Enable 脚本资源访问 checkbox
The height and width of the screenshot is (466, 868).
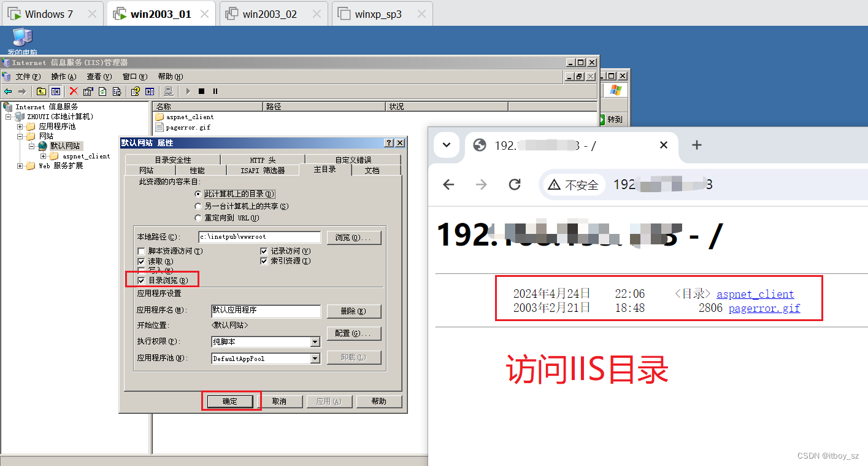[142, 251]
